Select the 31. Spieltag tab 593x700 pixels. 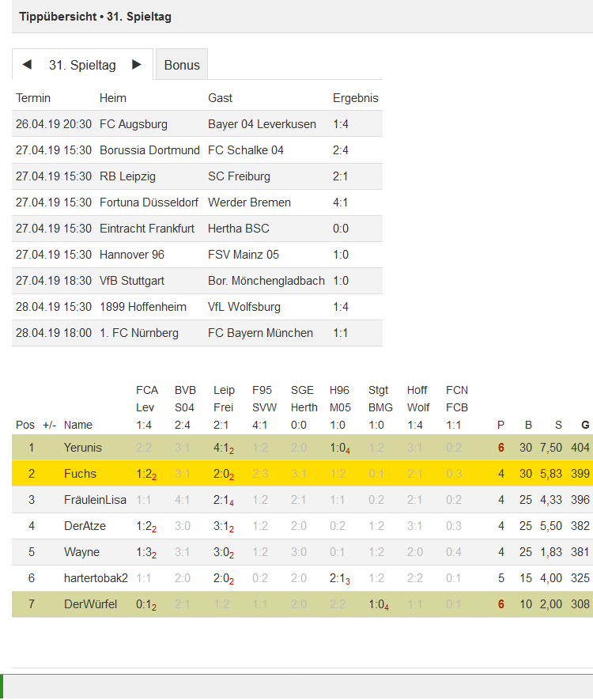82,65
